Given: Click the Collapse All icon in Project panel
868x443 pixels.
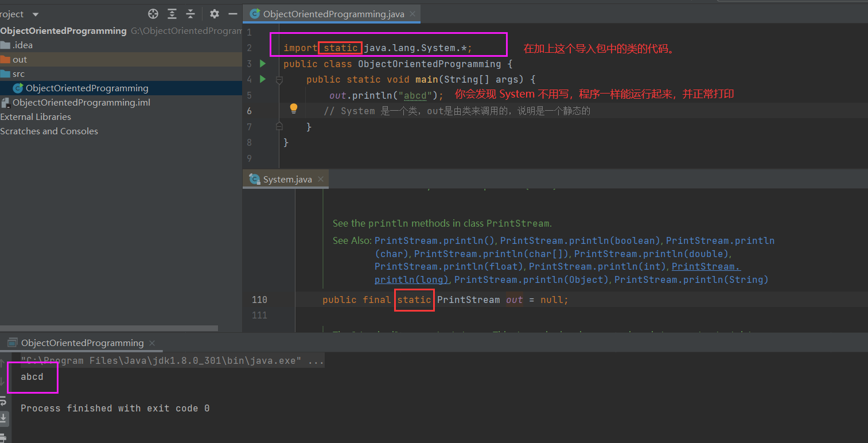Looking at the screenshot, I should pyautogui.click(x=190, y=14).
